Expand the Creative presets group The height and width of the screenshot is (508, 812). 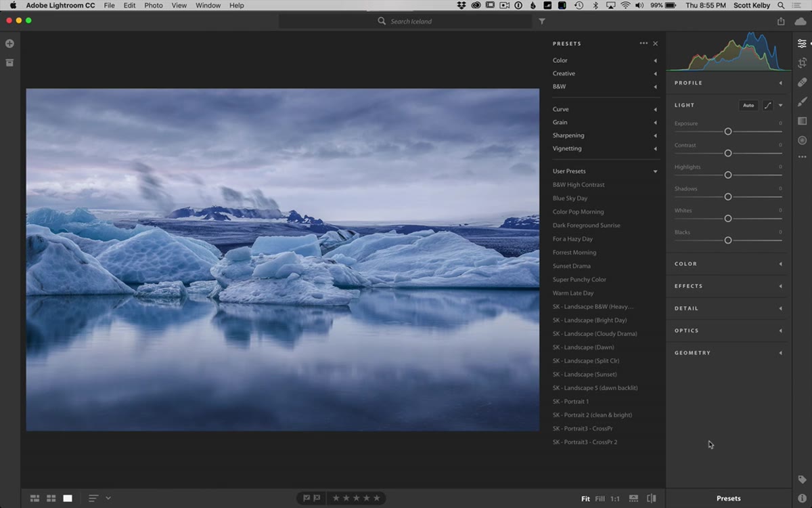pyautogui.click(x=655, y=73)
